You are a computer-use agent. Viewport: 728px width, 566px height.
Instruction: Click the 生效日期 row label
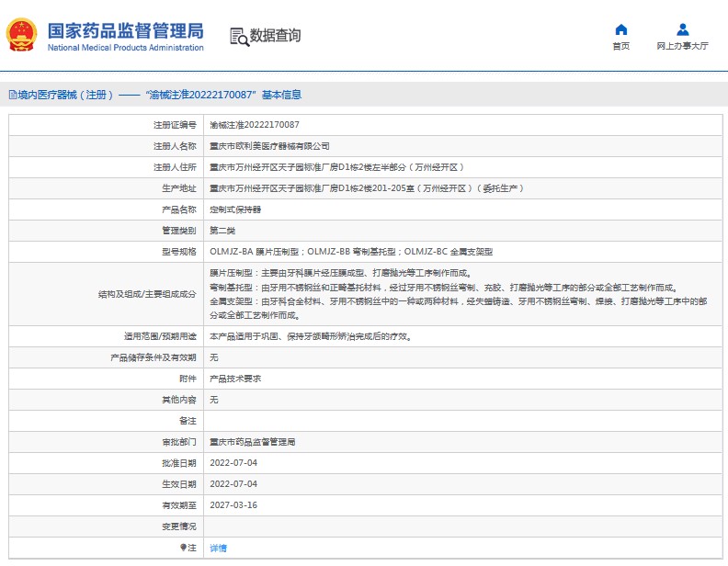(178, 484)
